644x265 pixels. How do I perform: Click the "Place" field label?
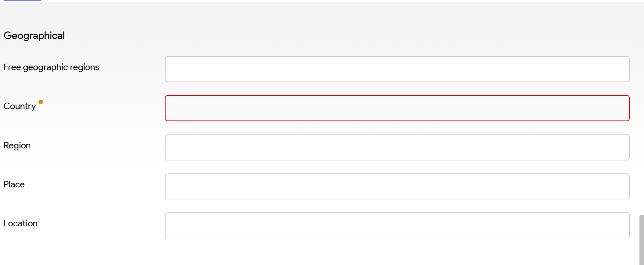point(14,184)
